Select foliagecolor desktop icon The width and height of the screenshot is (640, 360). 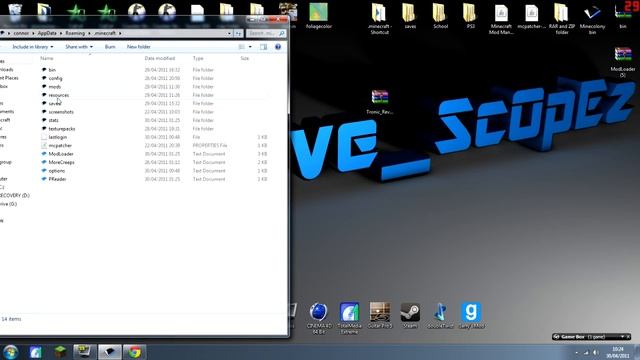coord(319,16)
